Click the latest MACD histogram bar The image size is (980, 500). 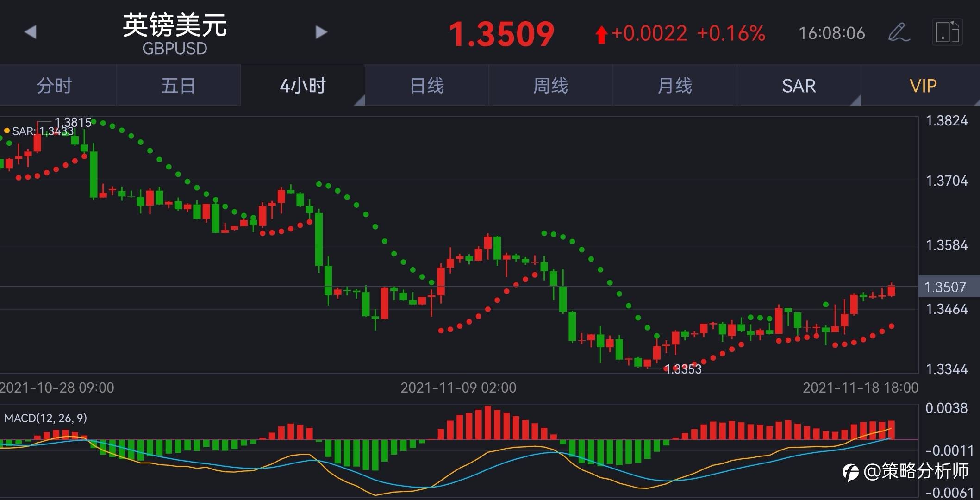[x=892, y=430]
